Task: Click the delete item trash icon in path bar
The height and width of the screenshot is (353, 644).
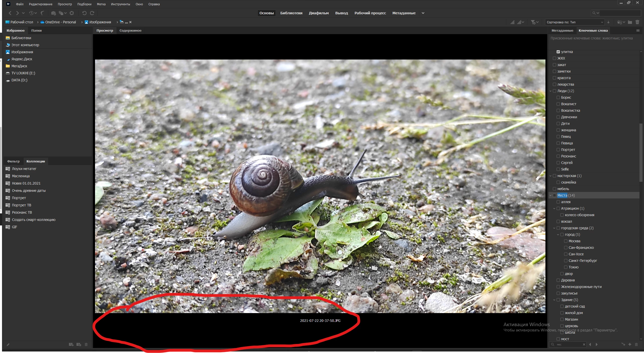Action: coord(637,22)
